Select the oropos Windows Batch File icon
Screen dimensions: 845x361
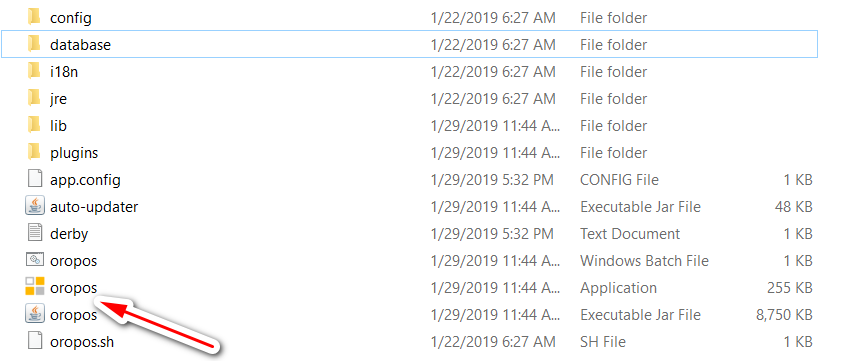point(34,260)
